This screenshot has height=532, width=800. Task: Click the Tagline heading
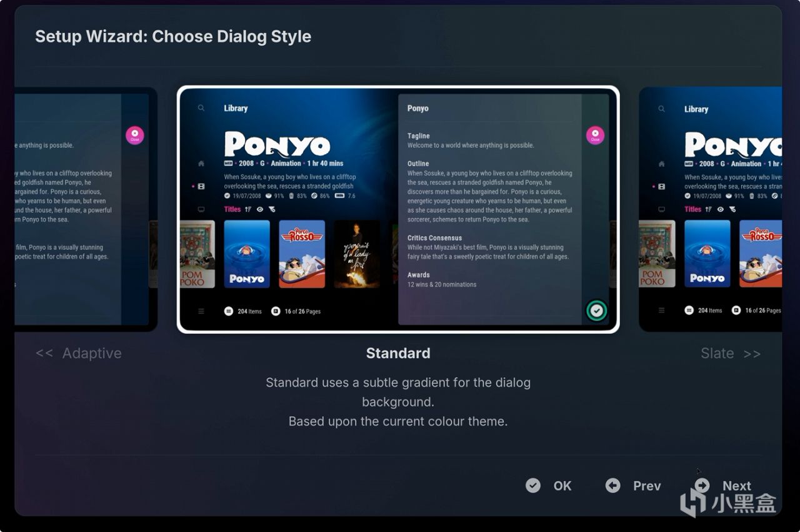click(419, 136)
